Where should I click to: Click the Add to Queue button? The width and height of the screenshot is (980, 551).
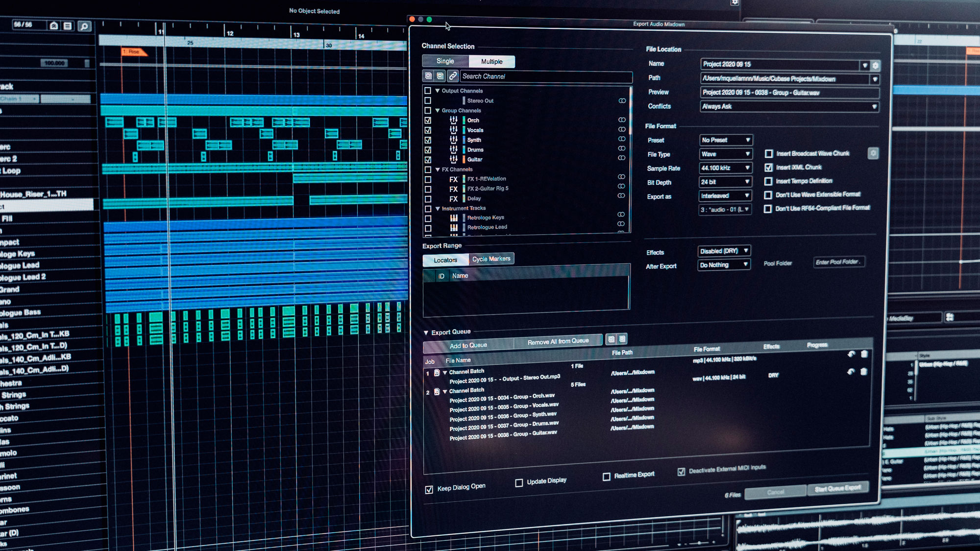coord(468,345)
